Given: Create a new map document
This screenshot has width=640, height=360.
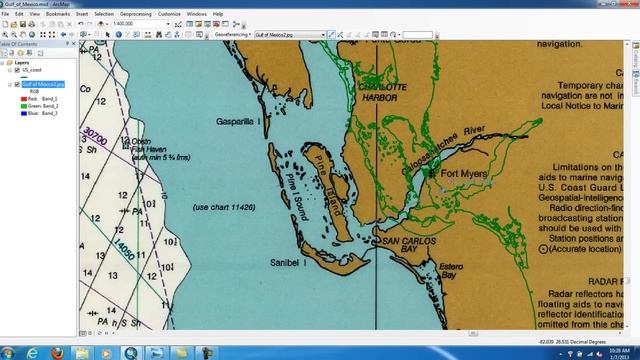Looking at the screenshot, I should (5, 24).
